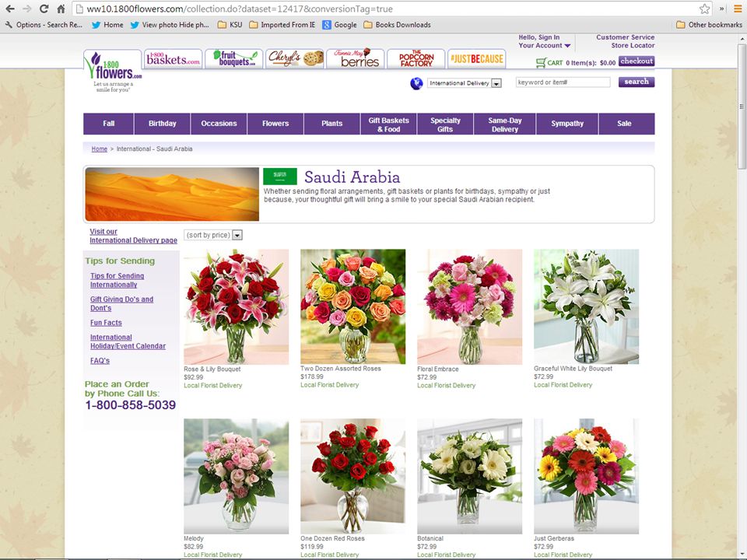
Task: Select One Dozen Red Roses photo
Action: 353,476
